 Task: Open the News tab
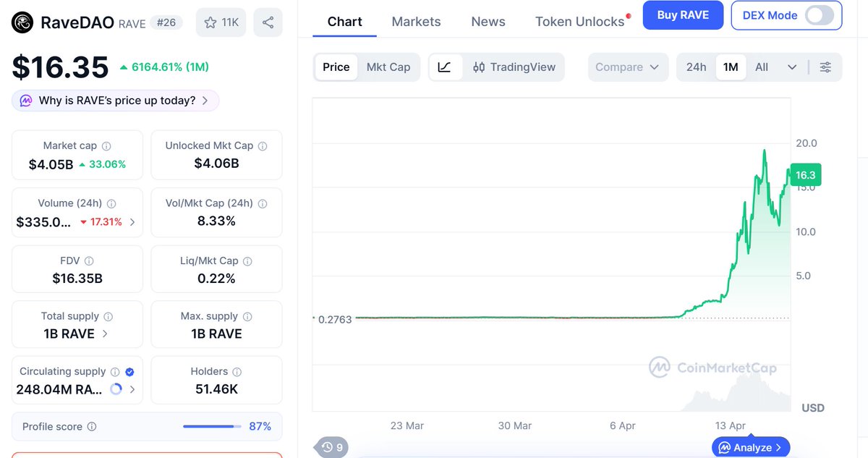tap(488, 22)
